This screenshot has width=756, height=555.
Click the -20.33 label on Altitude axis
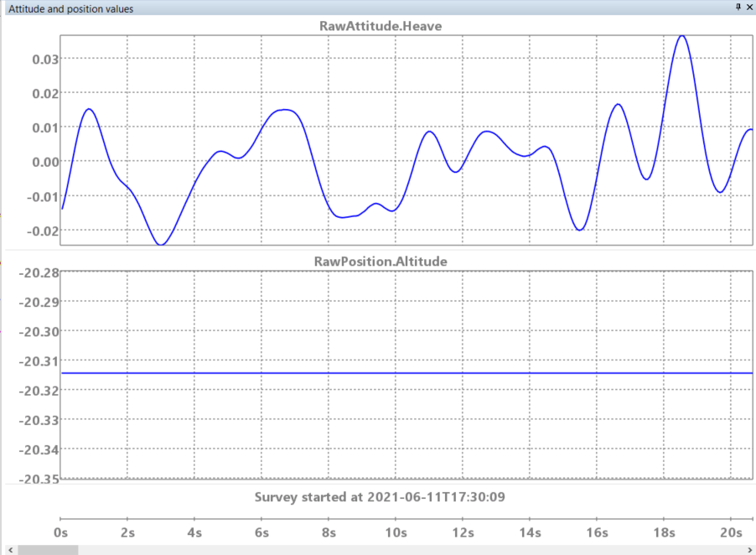(x=39, y=421)
